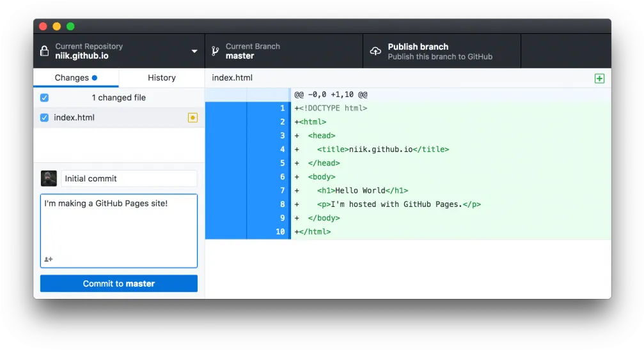Select the Changes tab
644x350 pixels.
coord(76,77)
